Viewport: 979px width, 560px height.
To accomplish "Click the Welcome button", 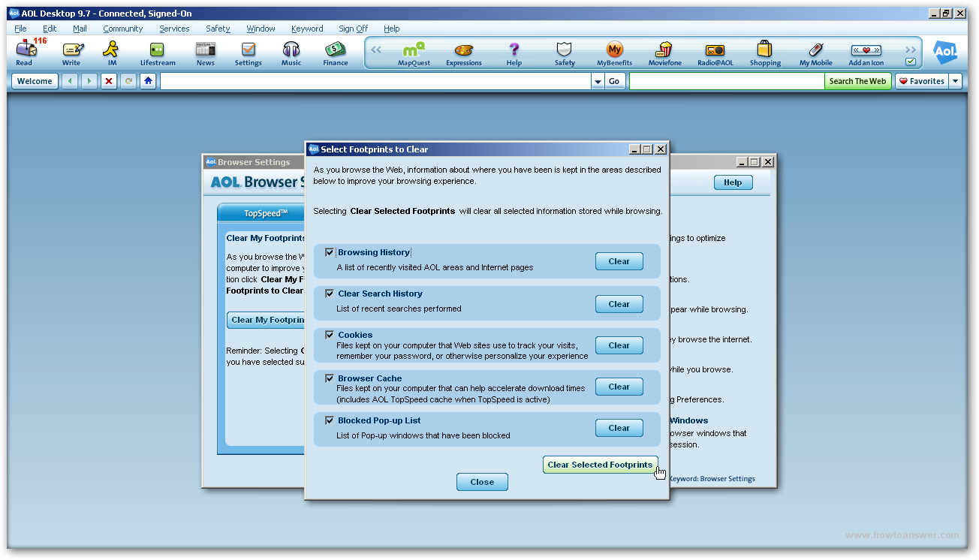I will 35,81.
